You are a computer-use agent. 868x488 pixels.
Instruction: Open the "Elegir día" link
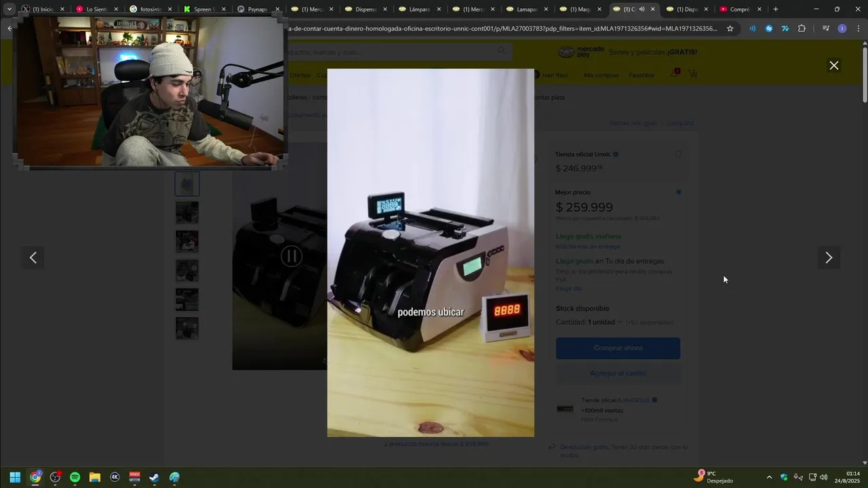coord(568,289)
